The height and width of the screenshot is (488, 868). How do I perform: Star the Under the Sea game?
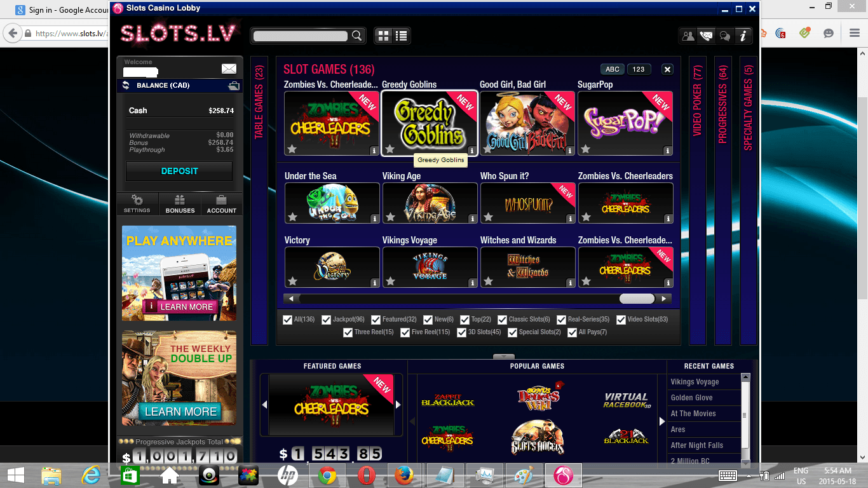[x=292, y=217]
